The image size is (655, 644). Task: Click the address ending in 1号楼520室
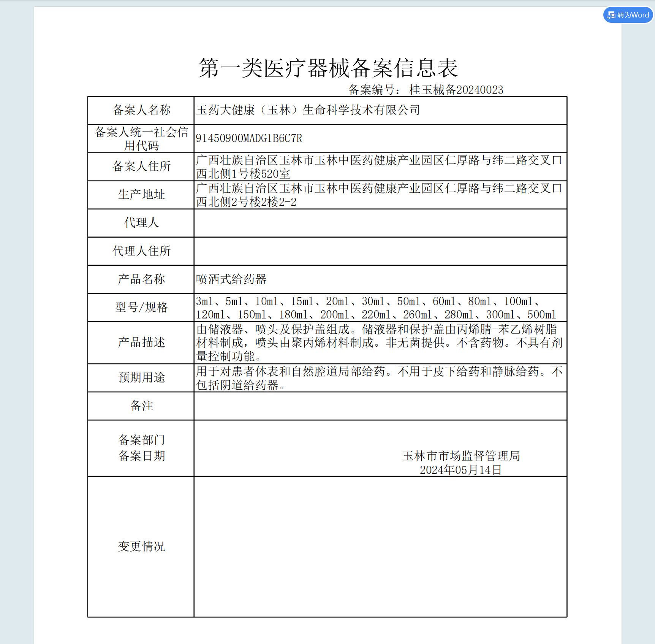243,174
